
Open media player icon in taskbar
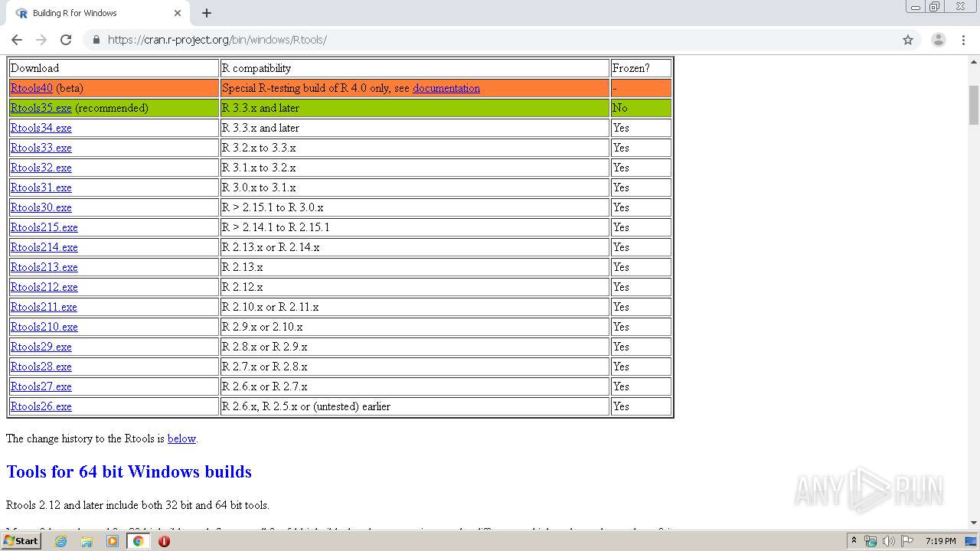(113, 541)
